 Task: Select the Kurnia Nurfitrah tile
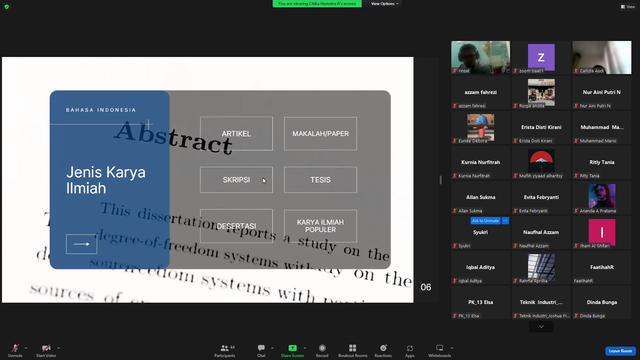pyautogui.click(x=480, y=163)
